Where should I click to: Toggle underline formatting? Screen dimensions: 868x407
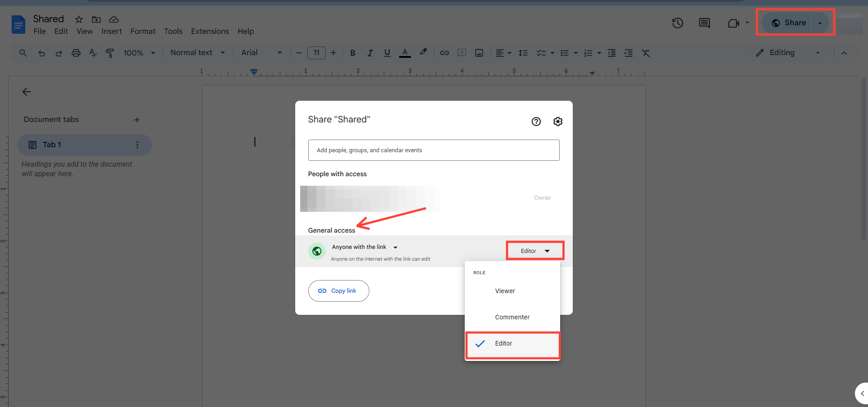click(387, 53)
